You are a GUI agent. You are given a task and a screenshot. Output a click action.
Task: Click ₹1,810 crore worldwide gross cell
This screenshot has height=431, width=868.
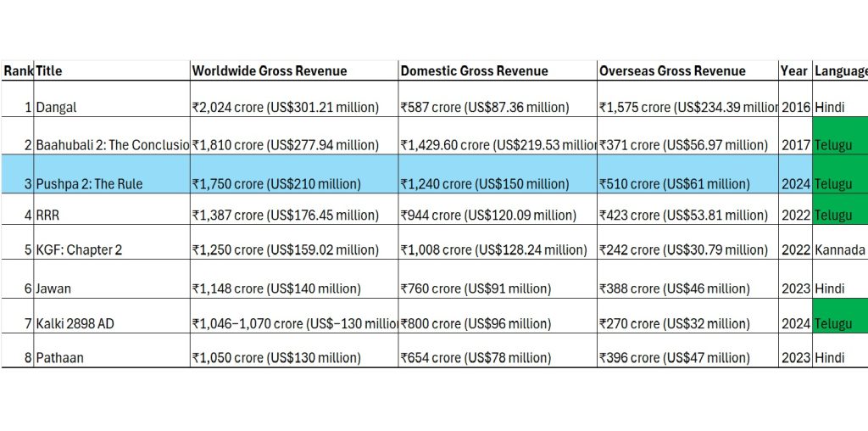(x=294, y=136)
